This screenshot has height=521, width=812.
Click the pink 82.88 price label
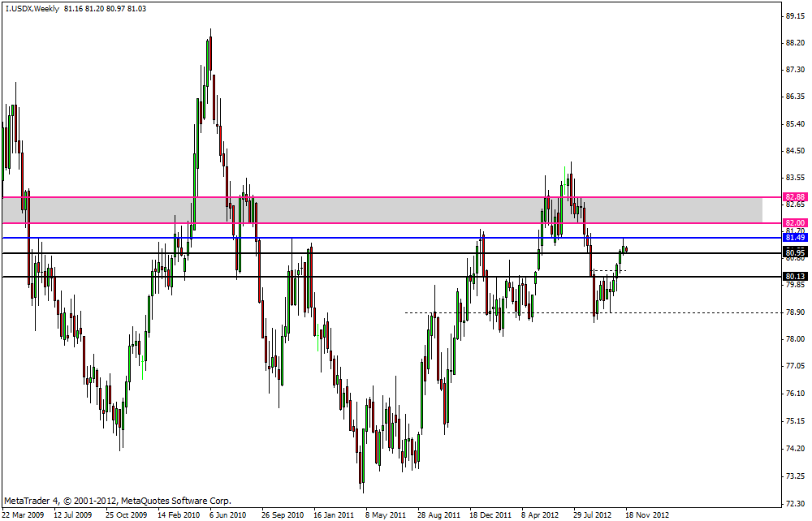point(795,196)
